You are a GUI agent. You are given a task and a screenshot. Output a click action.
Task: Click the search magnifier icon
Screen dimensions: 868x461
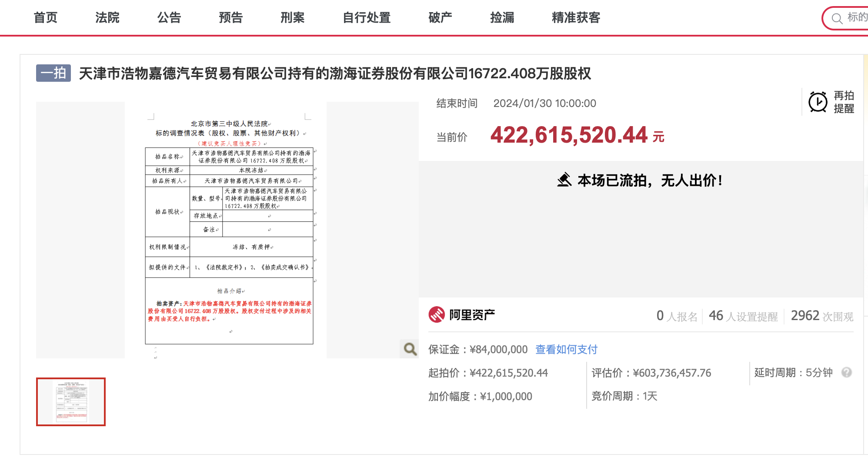836,18
